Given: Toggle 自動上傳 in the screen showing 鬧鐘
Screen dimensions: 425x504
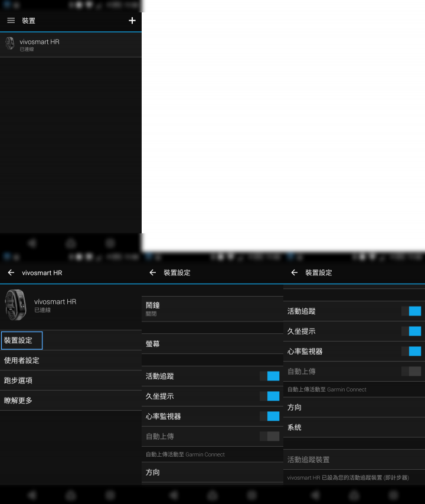Looking at the screenshot, I should [269, 436].
